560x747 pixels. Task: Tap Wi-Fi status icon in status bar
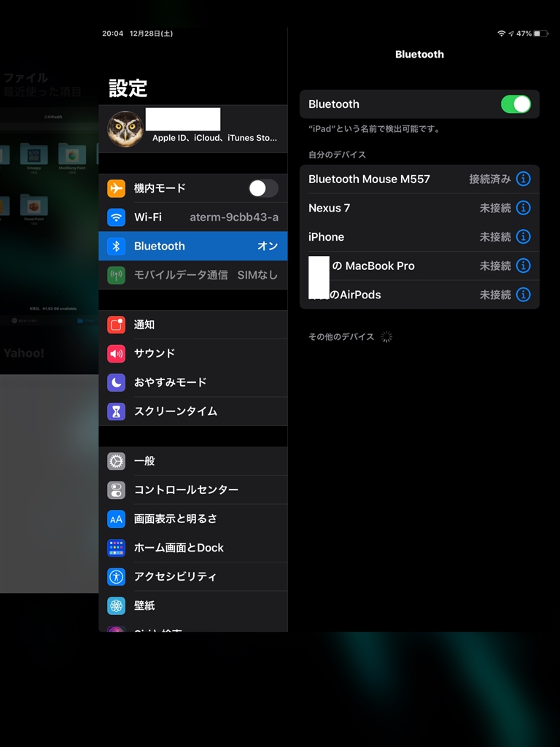click(501, 34)
